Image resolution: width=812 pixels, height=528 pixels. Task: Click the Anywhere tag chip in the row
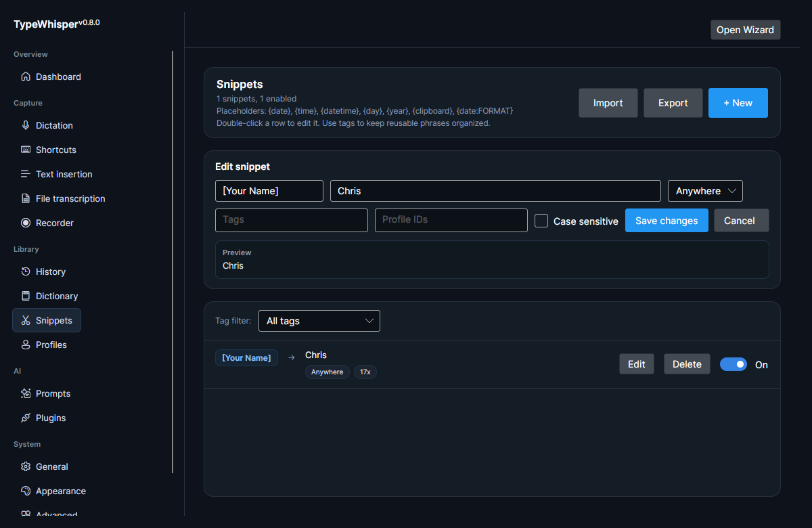(328, 372)
